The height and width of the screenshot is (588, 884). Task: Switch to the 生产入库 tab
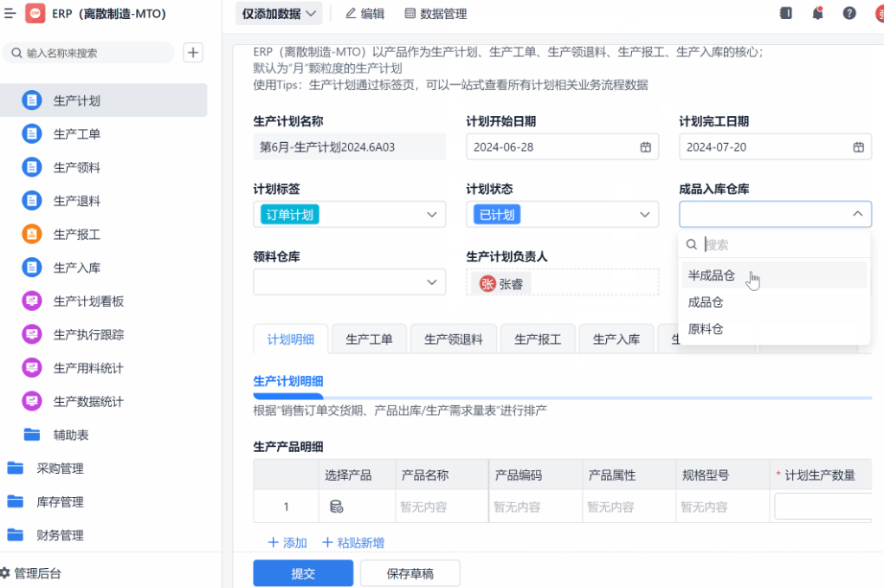pos(616,339)
